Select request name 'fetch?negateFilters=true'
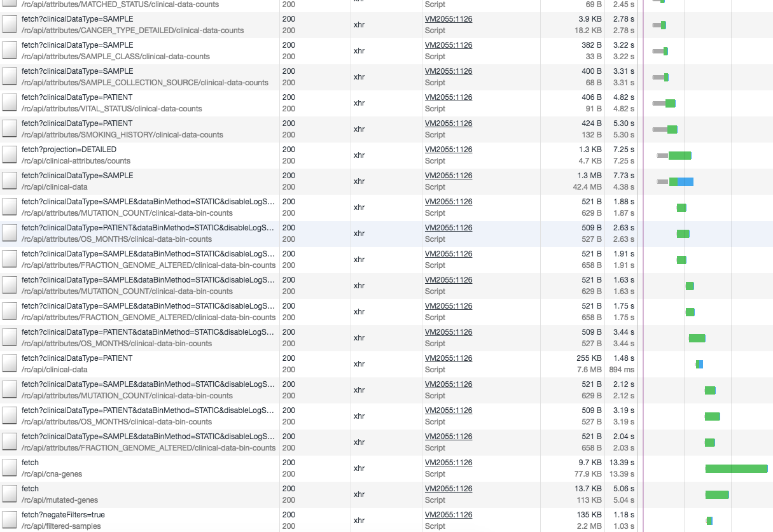This screenshot has height=532, width=773. click(x=63, y=515)
